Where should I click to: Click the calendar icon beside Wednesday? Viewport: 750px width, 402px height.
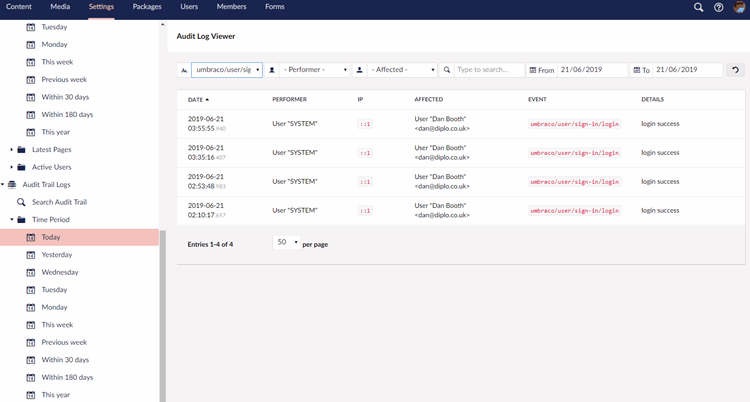[31, 272]
